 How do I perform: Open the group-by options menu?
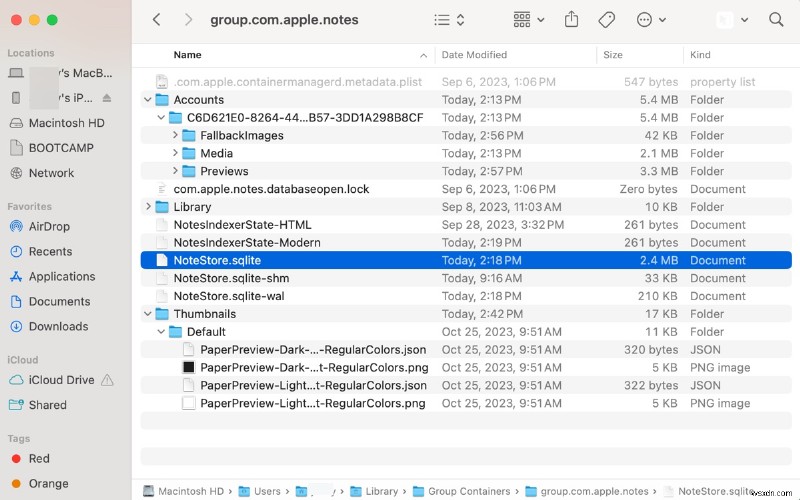tap(529, 20)
